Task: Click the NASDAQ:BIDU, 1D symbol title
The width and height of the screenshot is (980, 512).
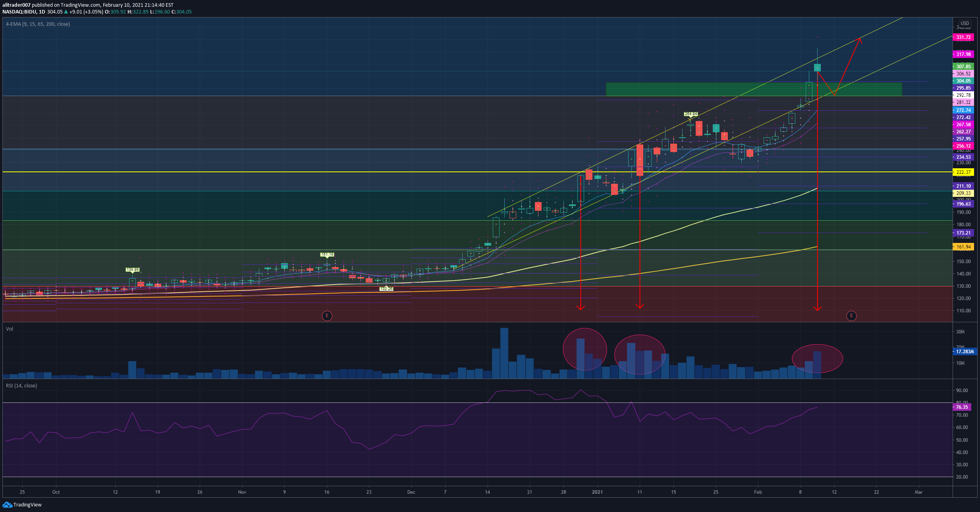Action: [x=23, y=12]
